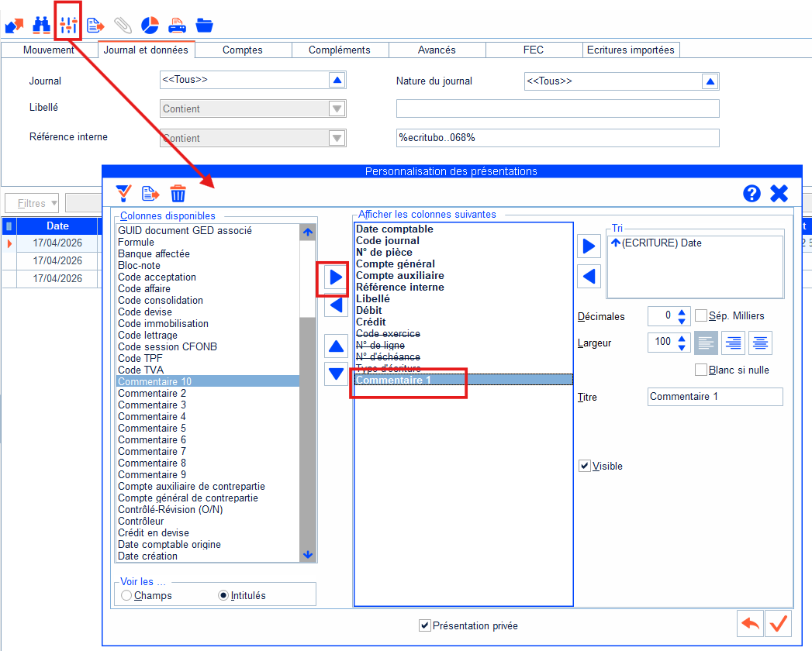This screenshot has height=651, width=812.
Task: Click the blue folder icon in toolbar
Action: coord(205,25)
